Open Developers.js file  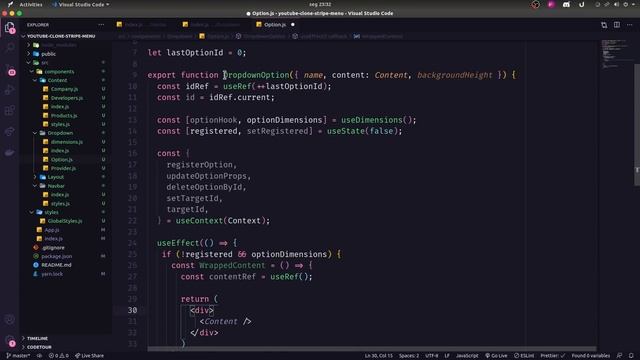point(67,98)
